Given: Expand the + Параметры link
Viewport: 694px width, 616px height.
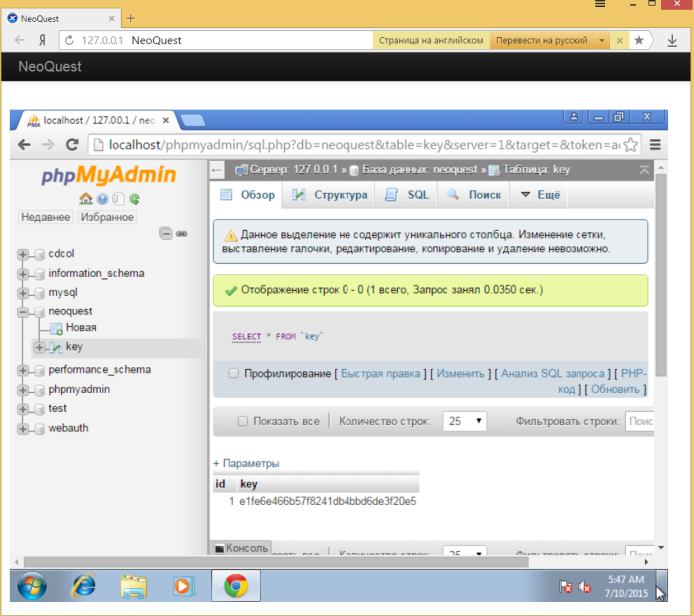Looking at the screenshot, I should [246, 463].
